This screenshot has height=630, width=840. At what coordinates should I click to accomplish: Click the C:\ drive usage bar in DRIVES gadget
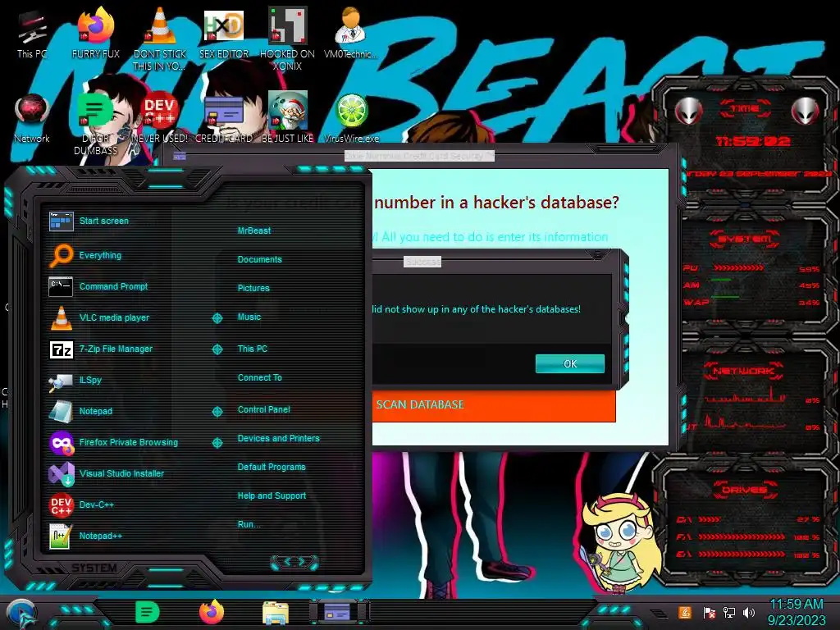point(710,519)
